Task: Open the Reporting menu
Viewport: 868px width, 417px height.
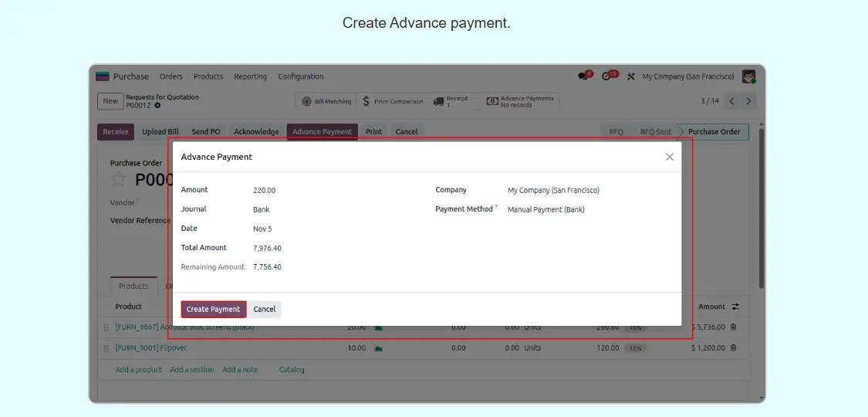Action: (x=250, y=76)
